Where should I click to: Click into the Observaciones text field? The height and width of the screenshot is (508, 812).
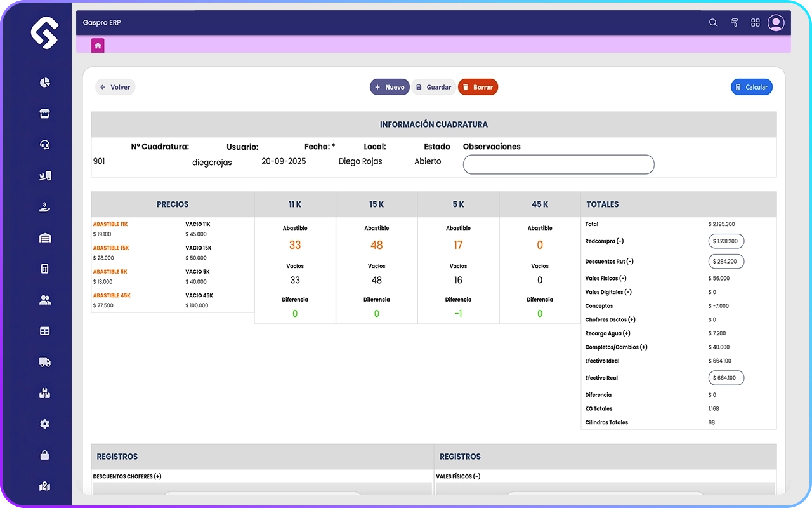(x=558, y=164)
